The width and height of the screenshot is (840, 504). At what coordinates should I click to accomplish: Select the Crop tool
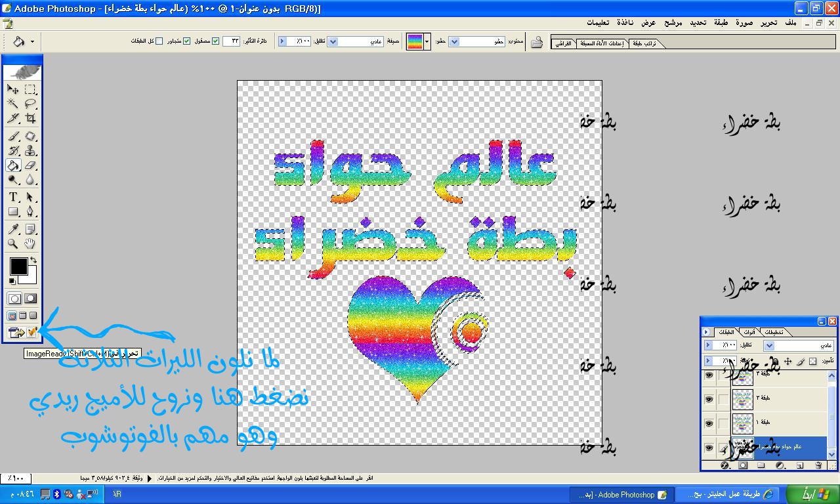tap(30, 119)
